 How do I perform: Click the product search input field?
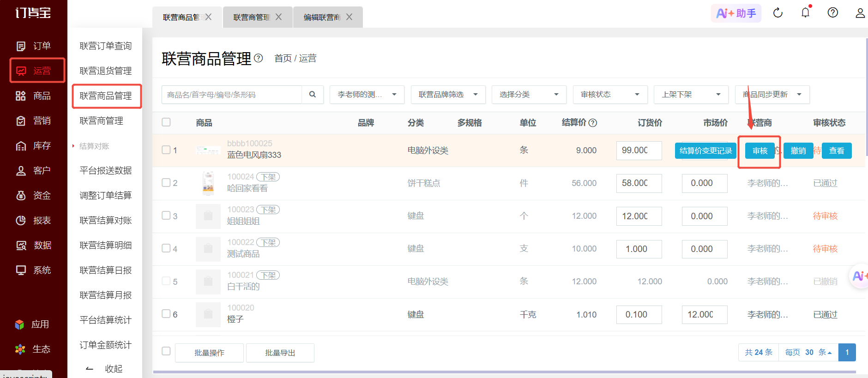(x=232, y=95)
